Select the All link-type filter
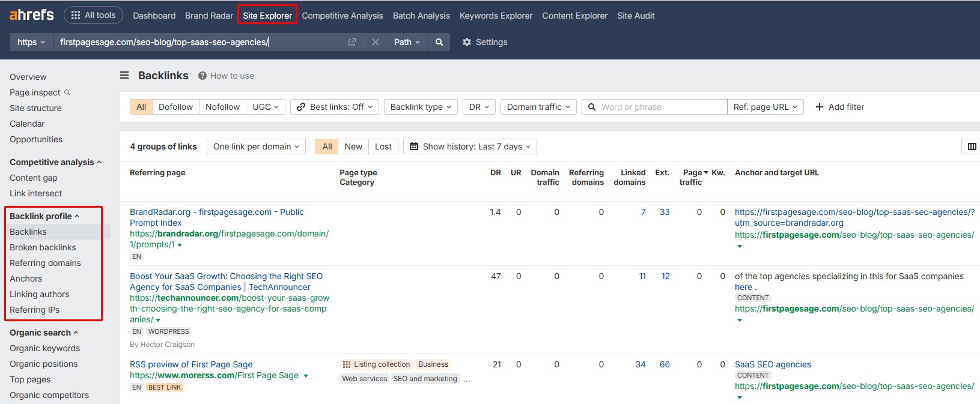Image resolution: width=980 pixels, height=404 pixels. point(141,107)
